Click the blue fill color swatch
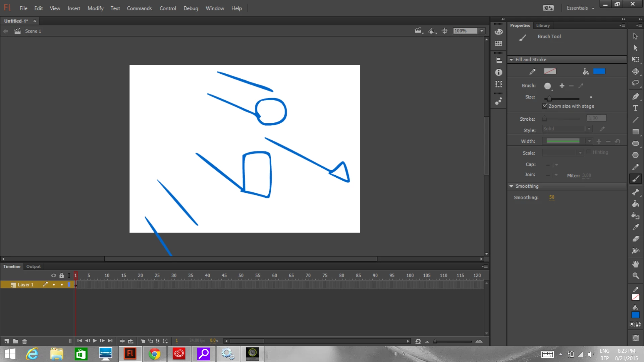The width and height of the screenshot is (644, 362). click(599, 71)
